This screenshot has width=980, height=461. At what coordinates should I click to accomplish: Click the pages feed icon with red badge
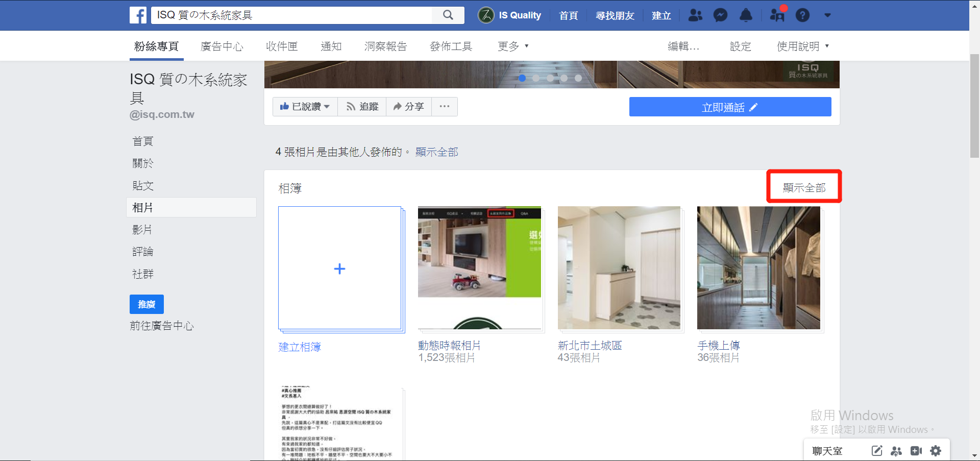pos(777,14)
